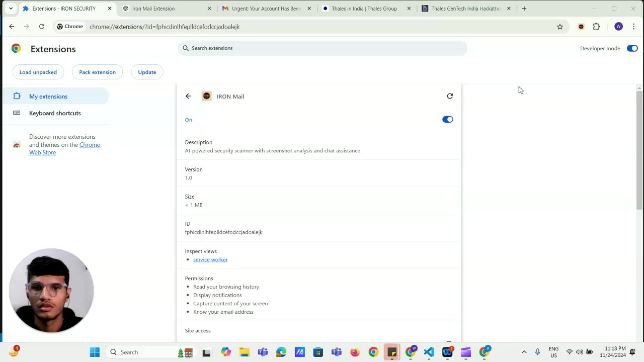Inspect the service worker view
The height and width of the screenshot is (362, 644).
point(210,259)
